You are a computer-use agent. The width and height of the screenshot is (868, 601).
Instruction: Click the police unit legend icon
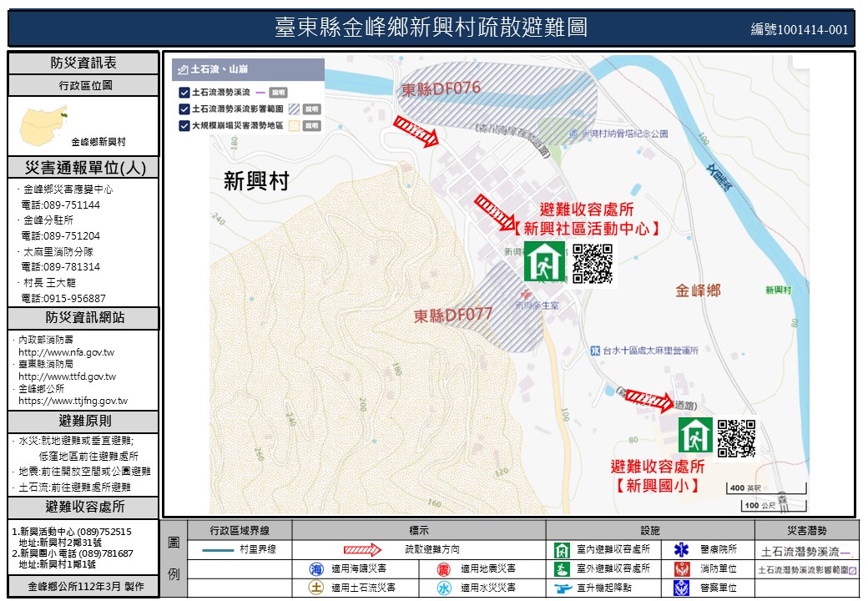click(x=682, y=588)
